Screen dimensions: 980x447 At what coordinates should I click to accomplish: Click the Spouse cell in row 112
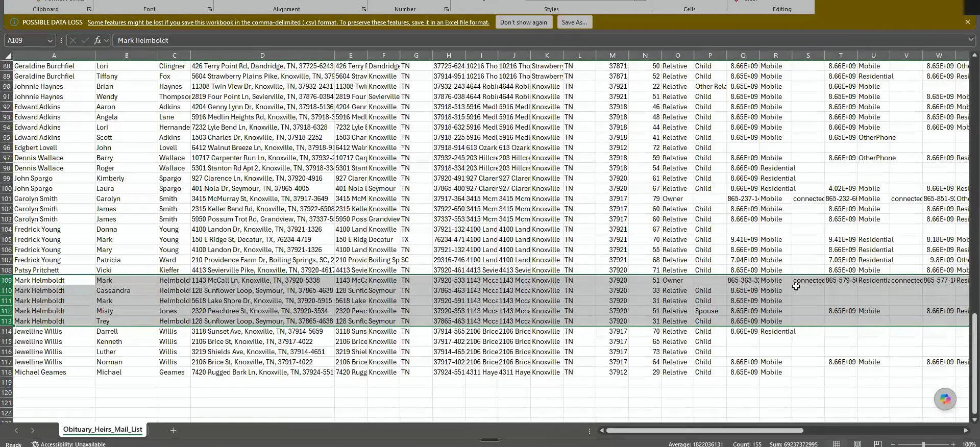pyautogui.click(x=710, y=311)
